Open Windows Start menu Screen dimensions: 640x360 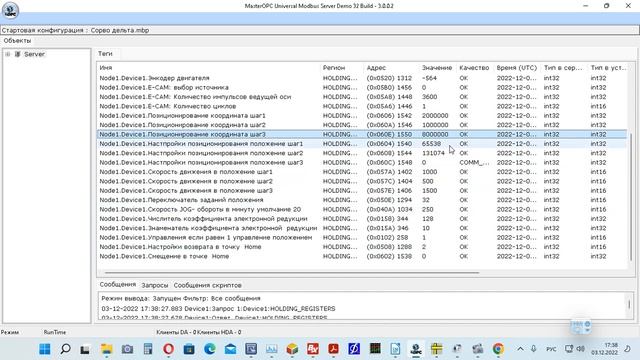pyautogui.click(x=45, y=349)
